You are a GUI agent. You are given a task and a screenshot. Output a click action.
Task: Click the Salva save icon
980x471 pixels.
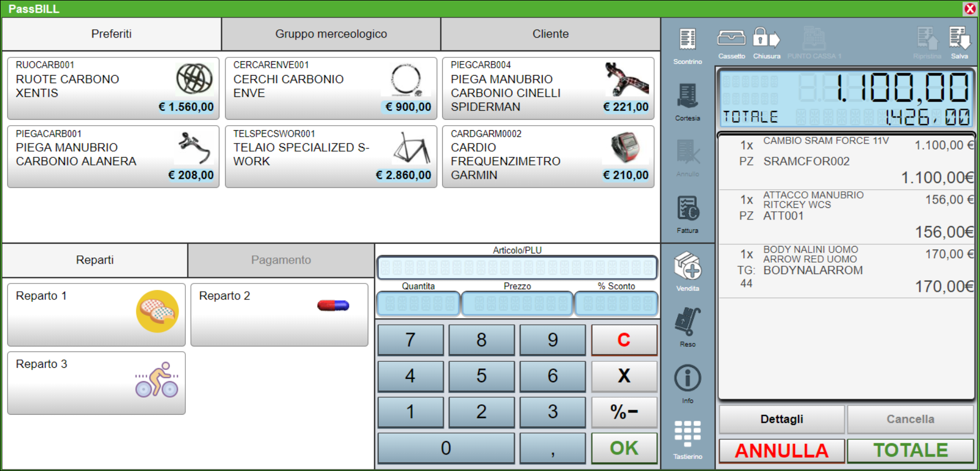click(959, 39)
